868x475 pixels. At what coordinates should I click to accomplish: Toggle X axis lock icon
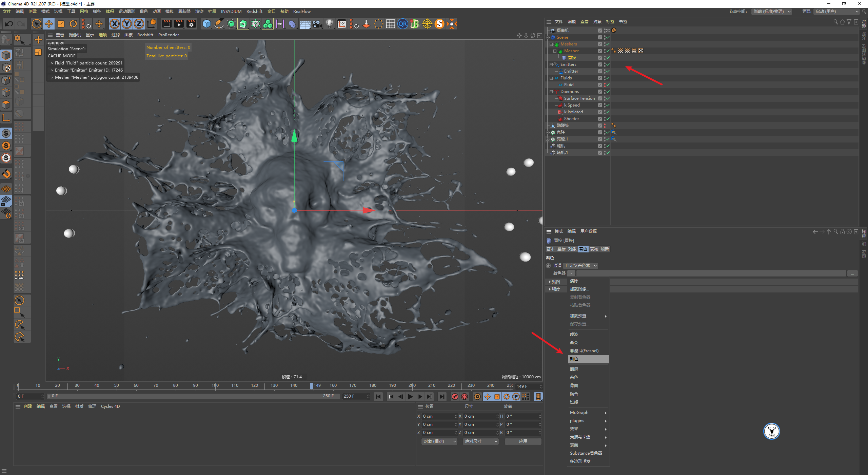coord(115,24)
